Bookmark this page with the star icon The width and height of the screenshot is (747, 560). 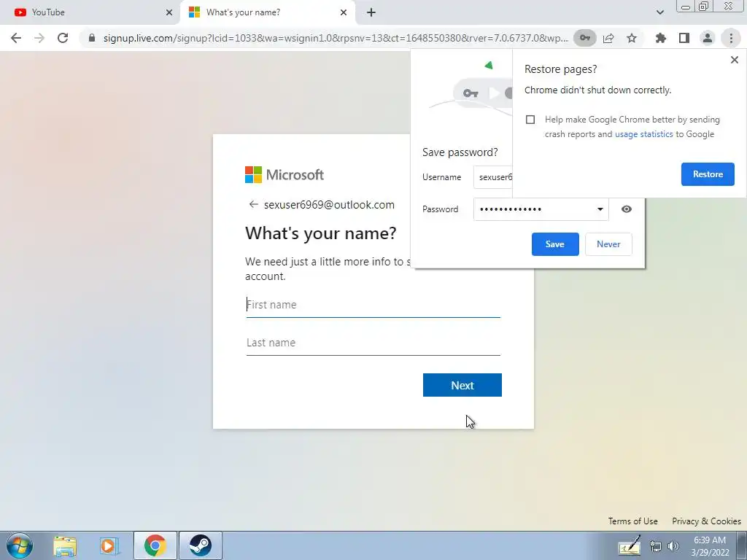pos(632,38)
